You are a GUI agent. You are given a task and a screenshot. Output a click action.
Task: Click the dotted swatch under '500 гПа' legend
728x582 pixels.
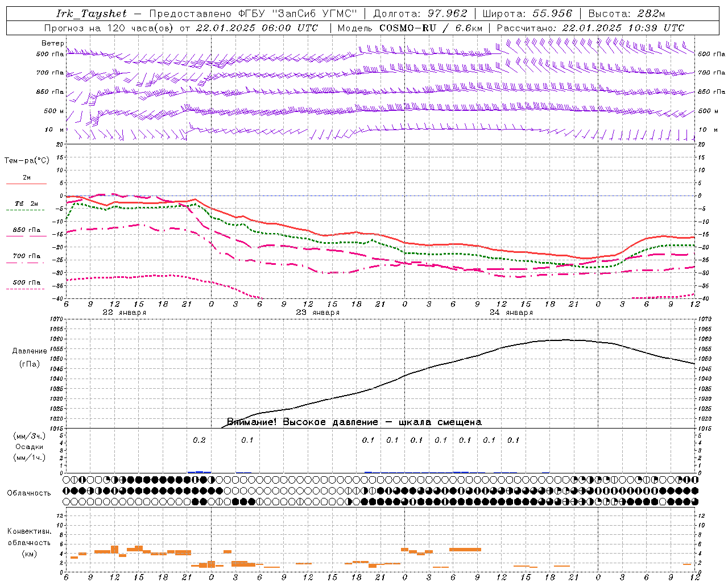26,289
